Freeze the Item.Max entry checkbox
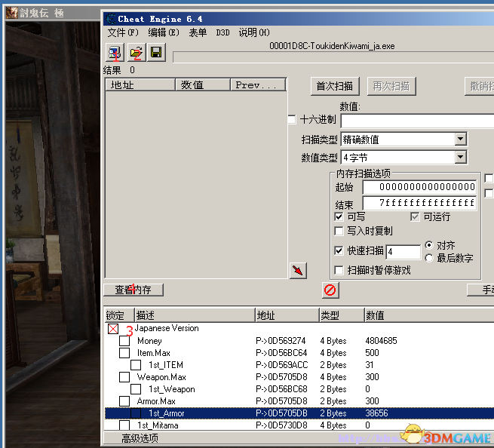 tap(124, 353)
